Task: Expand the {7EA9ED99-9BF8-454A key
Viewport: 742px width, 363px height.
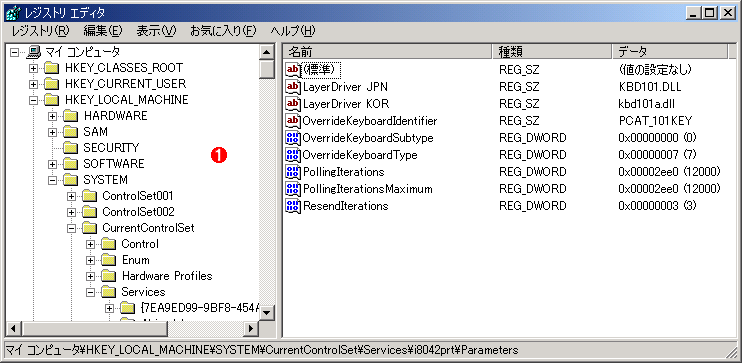Action: pyautogui.click(x=109, y=308)
